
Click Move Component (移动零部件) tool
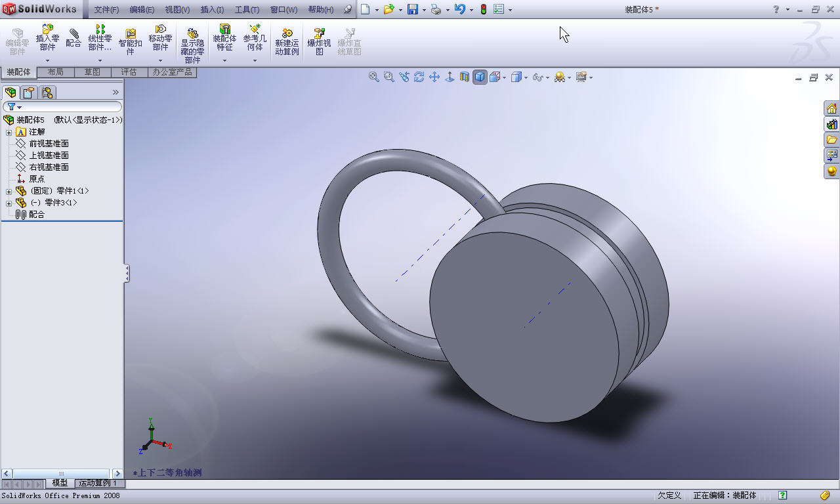(x=161, y=38)
